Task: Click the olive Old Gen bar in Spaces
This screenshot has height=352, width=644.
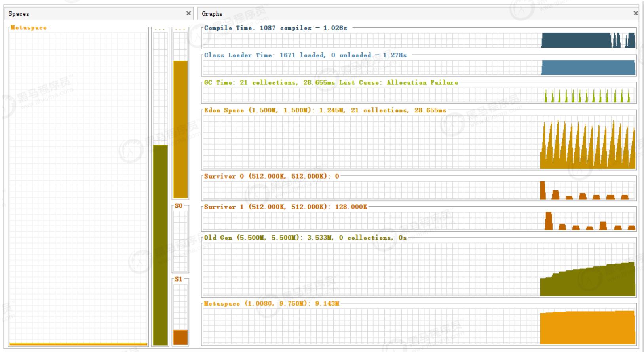Action: 160,245
